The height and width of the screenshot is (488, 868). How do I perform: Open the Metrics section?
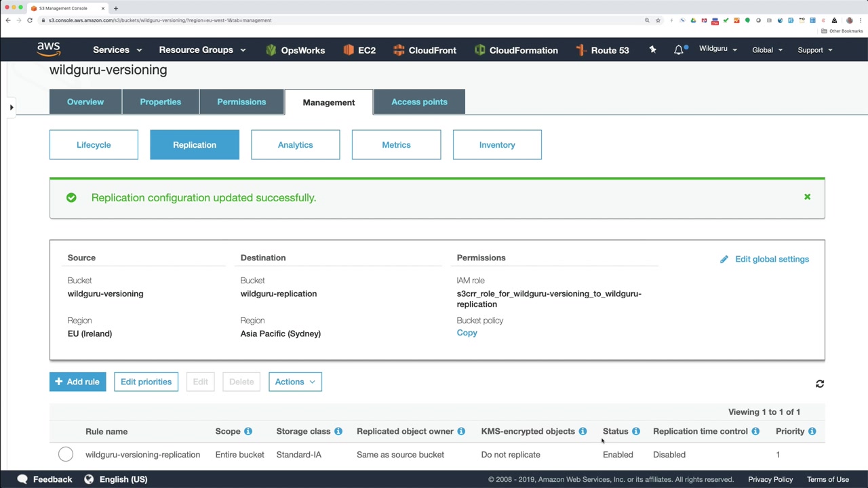tap(396, 145)
